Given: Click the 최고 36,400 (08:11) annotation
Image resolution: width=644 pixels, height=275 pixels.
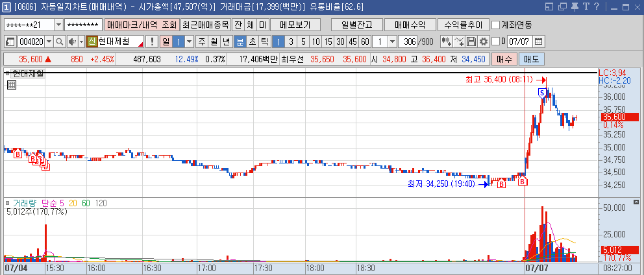Looking at the screenshot, I should coord(501,80).
